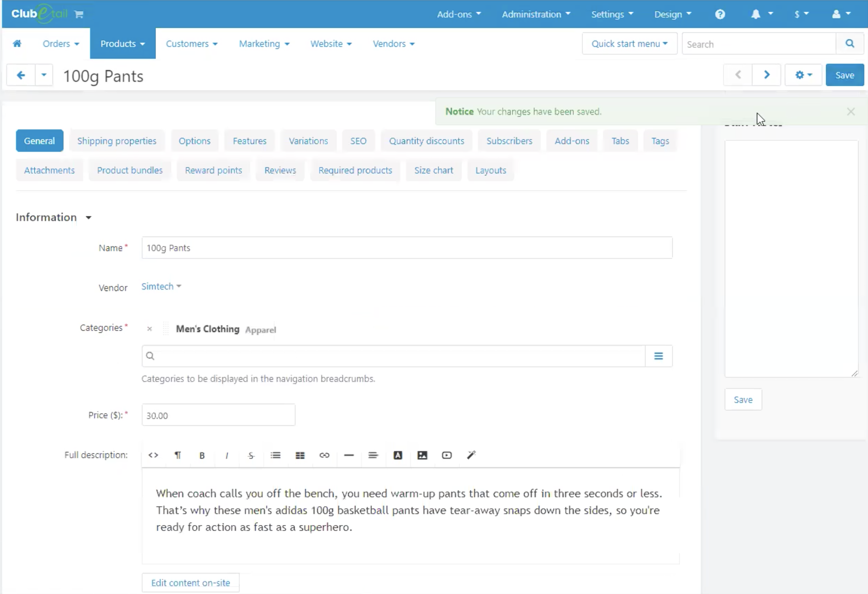The height and width of the screenshot is (594, 868).
Task: Open the Quantity discounts tab
Action: 426,141
